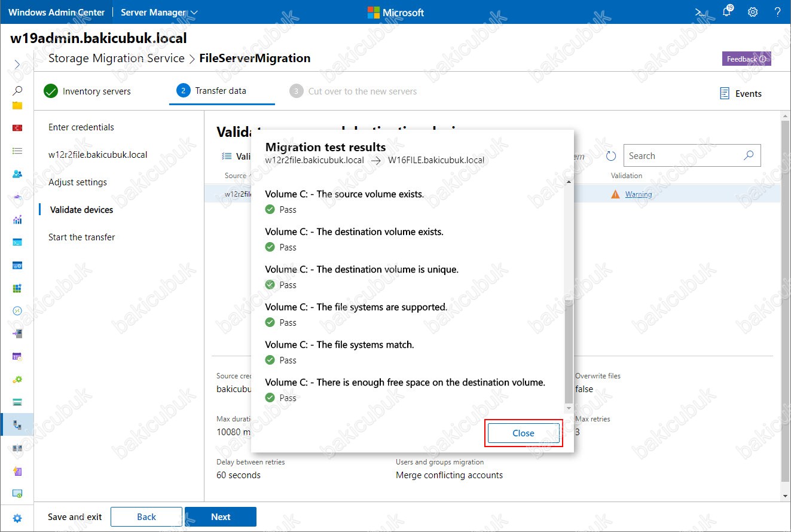This screenshot has height=532, width=791.
Task: Select the highlighted Storage Migration Service icon
Action: click(17, 425)
